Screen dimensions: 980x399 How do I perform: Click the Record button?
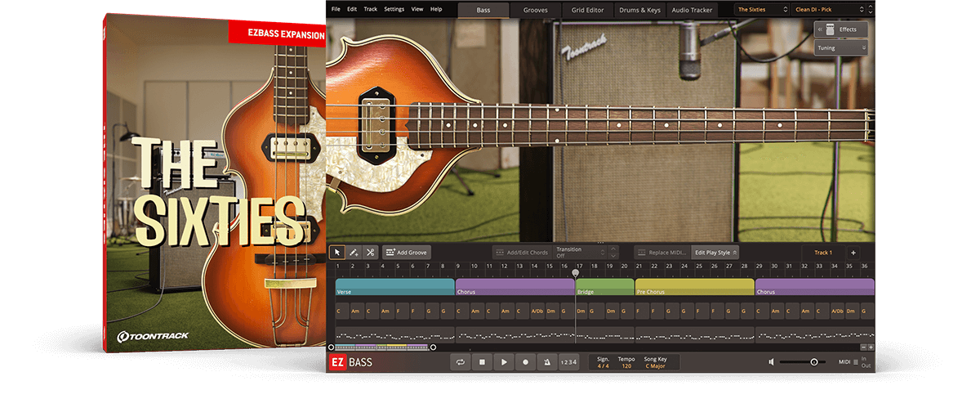(525, 362)
